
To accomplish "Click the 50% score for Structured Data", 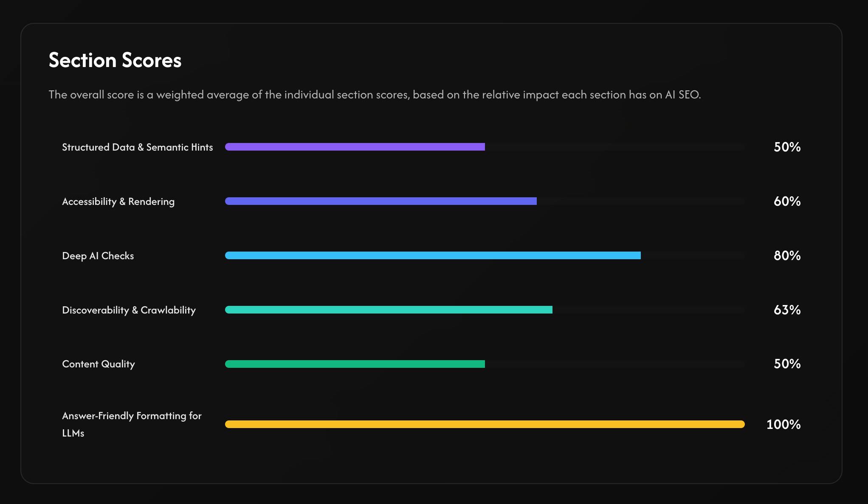I will 787,147.
